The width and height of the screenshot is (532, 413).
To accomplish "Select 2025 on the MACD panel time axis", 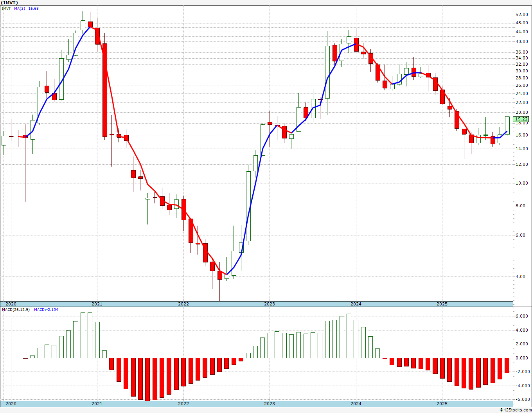I will (x=442, y=403).
